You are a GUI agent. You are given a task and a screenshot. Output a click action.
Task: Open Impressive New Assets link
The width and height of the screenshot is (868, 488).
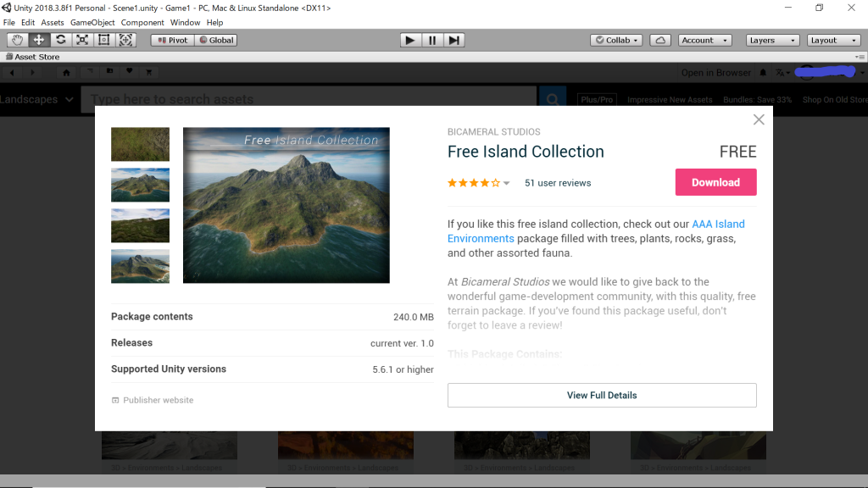[x=670, y=100]
